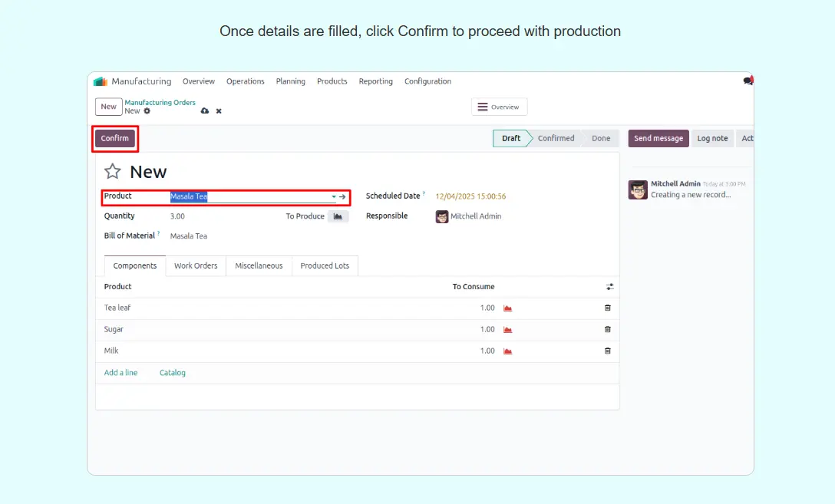Set status to Confirmed in statusbar
The image size is (835, 504).
point(556,138)
